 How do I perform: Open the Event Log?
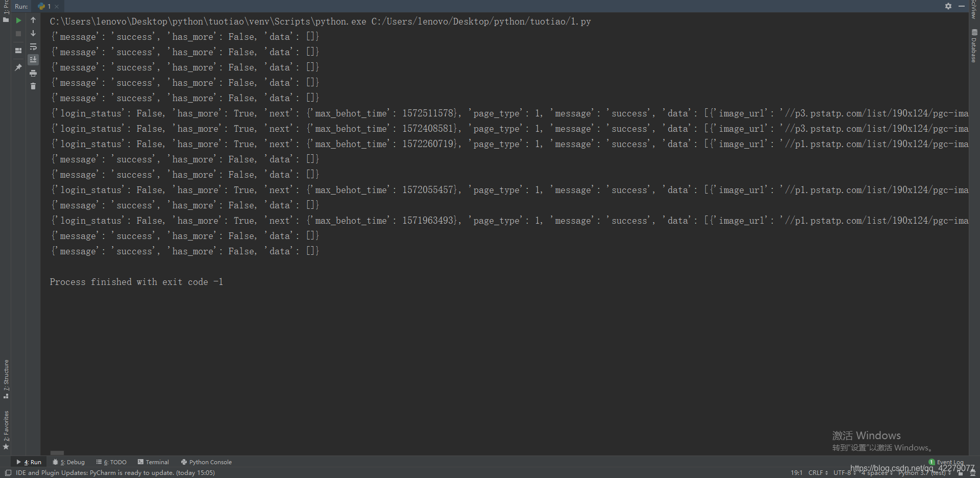click(946, 462)
